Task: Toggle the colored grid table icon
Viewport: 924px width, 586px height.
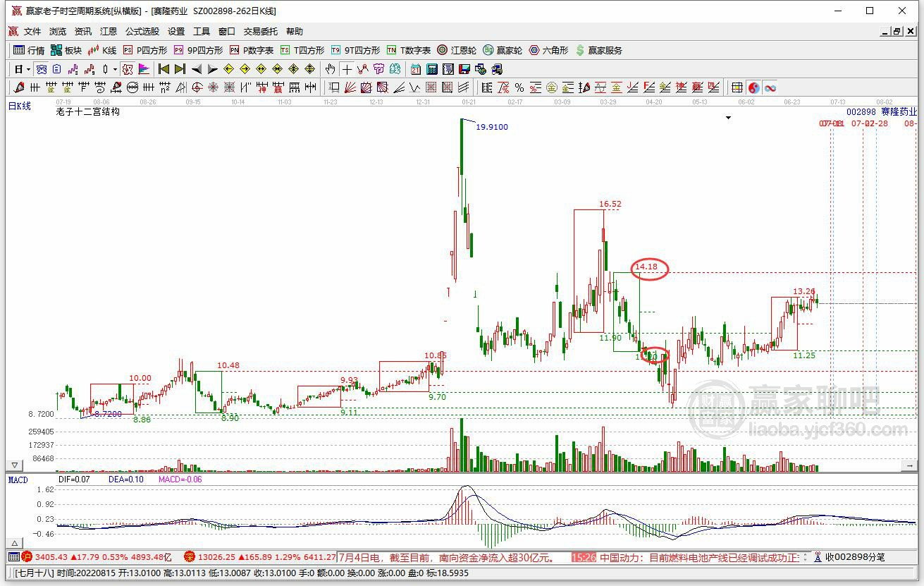Action: tap(737, 87)
